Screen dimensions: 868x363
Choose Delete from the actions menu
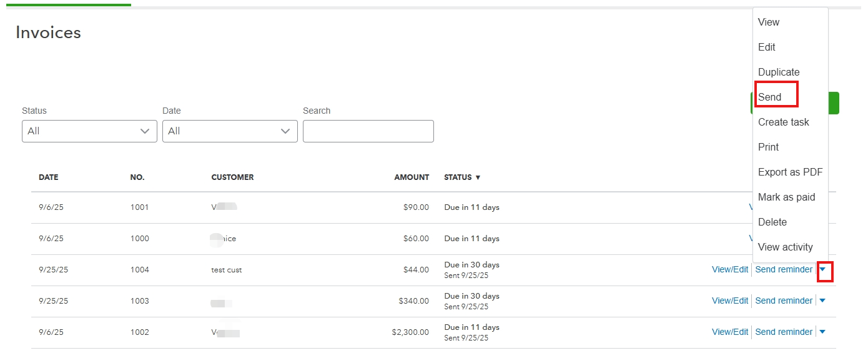(x=772, y=222)
